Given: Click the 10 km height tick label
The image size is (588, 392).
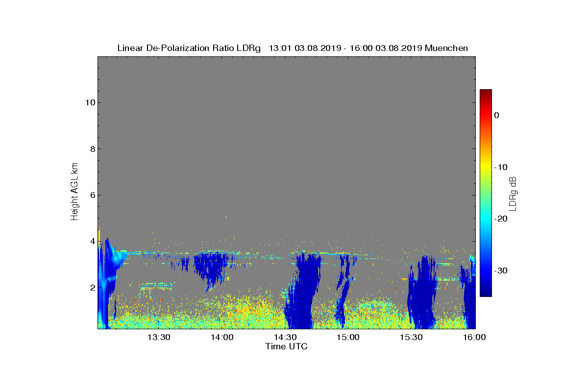Looking at the screenshot, I should point(89,102).
